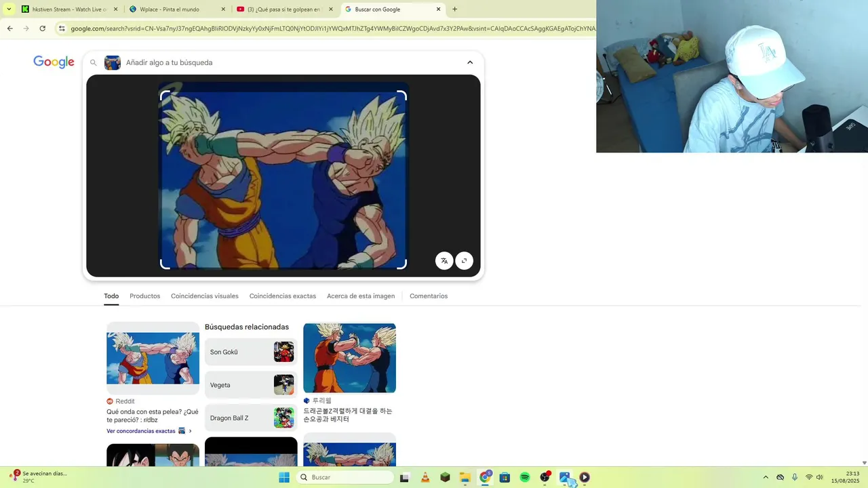Select the 'Vegeta' related search
Viewport: 868px width, 488px height.
(x=251, y=385)
